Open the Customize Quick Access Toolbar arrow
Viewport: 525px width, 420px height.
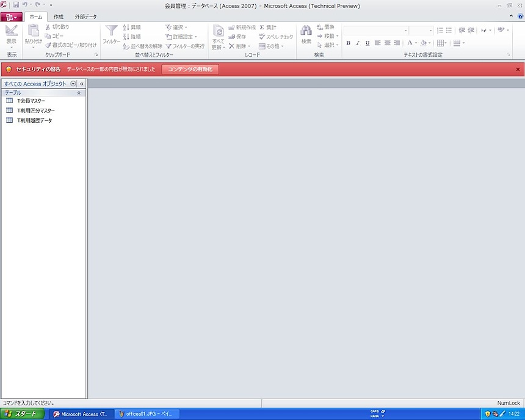coord(51,5)
